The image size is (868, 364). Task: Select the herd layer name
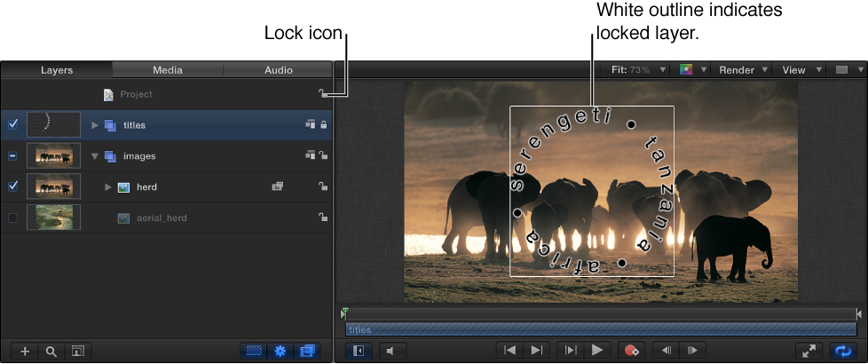coord(146,187)
